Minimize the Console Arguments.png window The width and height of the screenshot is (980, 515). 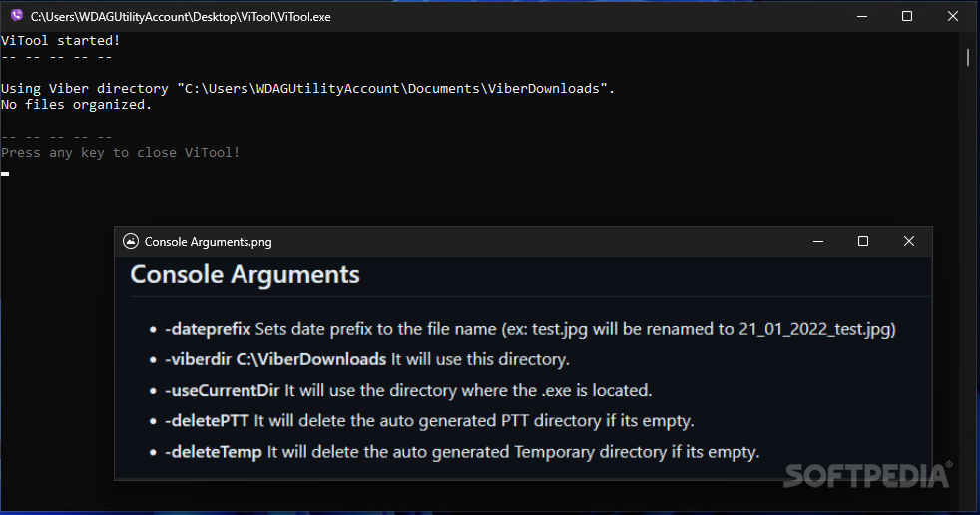click(818, 241)
